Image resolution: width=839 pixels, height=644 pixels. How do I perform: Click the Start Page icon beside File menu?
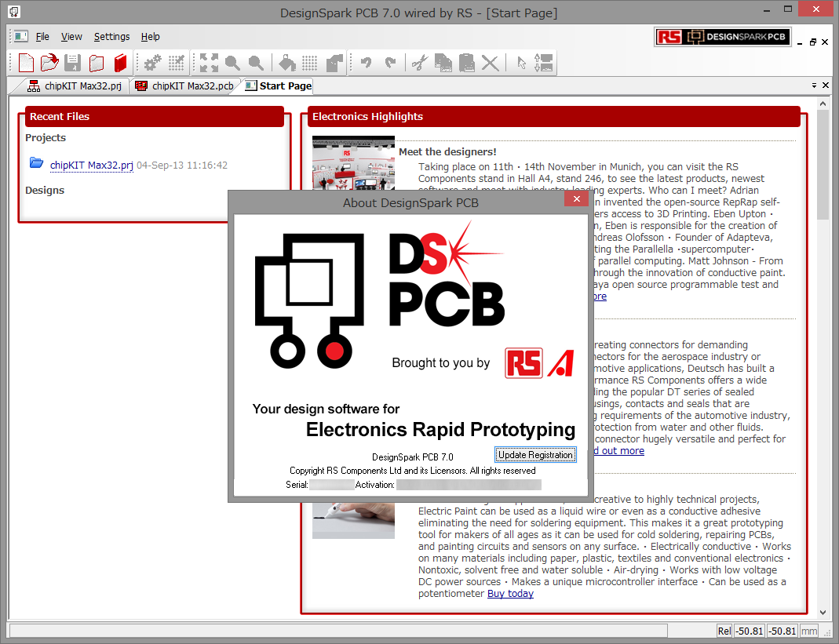click(x=21, y=36)
